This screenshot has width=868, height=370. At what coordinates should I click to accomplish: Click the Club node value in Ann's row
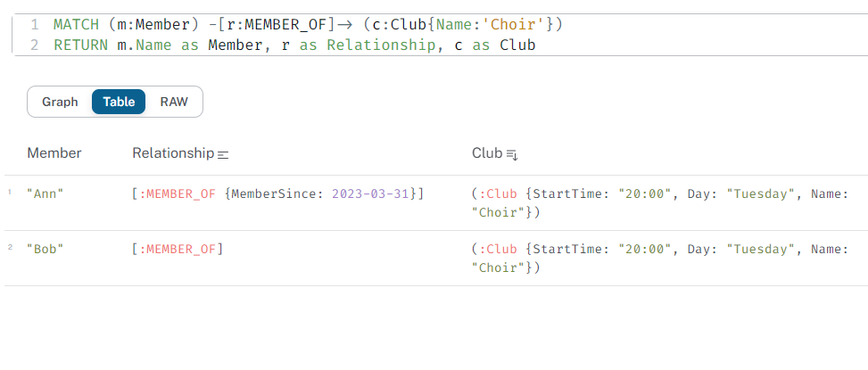coord(659,202)
